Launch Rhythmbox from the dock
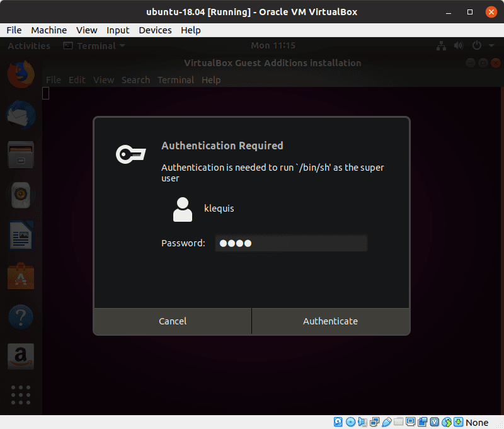The width and height of the screenshot is (504, 429). pyautogui.click(x=21, y=195)
